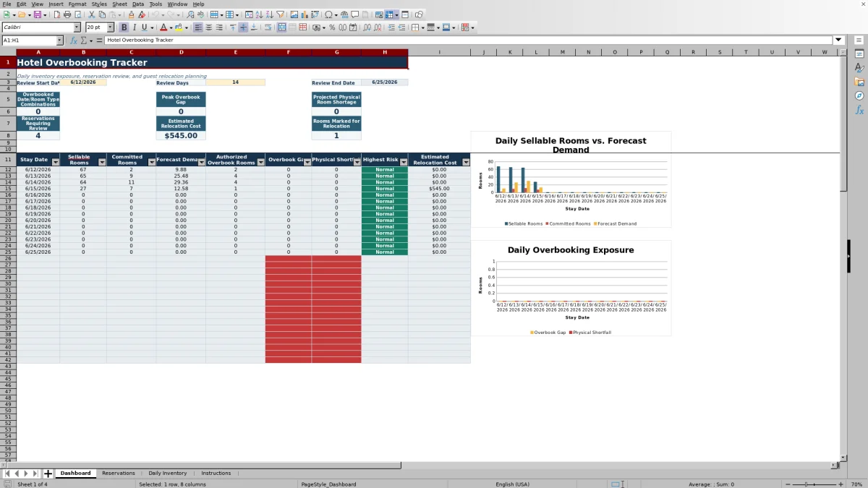
Task: Click the Print icon
Action: (67, 14)
